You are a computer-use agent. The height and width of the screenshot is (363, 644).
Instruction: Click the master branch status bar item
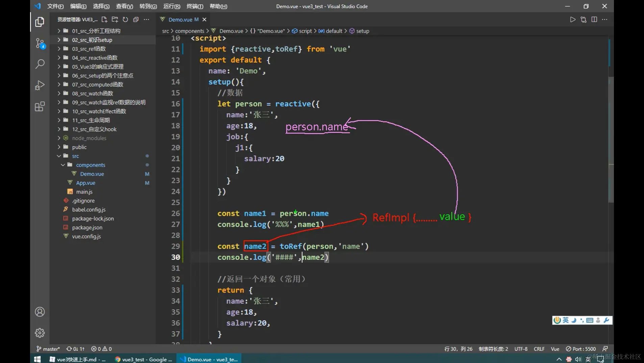pos(48,349)
